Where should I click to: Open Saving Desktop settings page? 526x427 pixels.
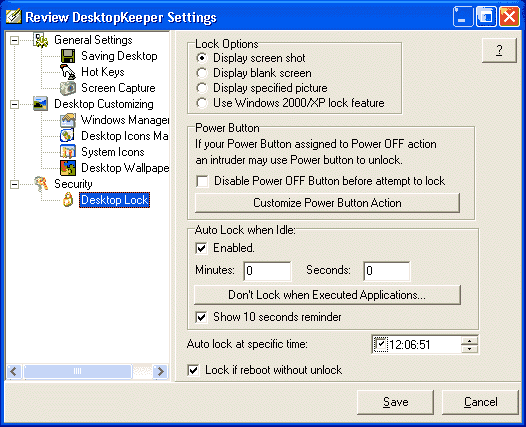coord(119,56)
